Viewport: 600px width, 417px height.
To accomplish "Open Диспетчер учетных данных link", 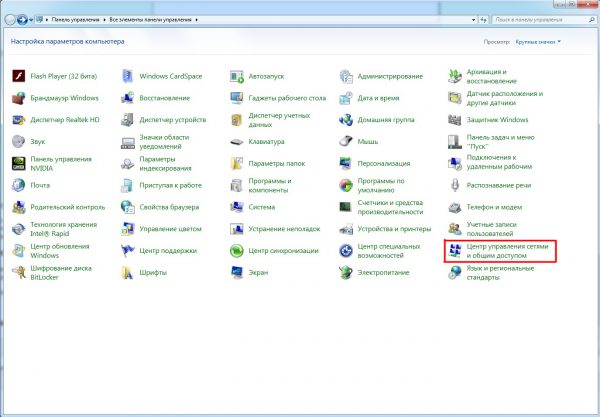I will pos(279,120).
